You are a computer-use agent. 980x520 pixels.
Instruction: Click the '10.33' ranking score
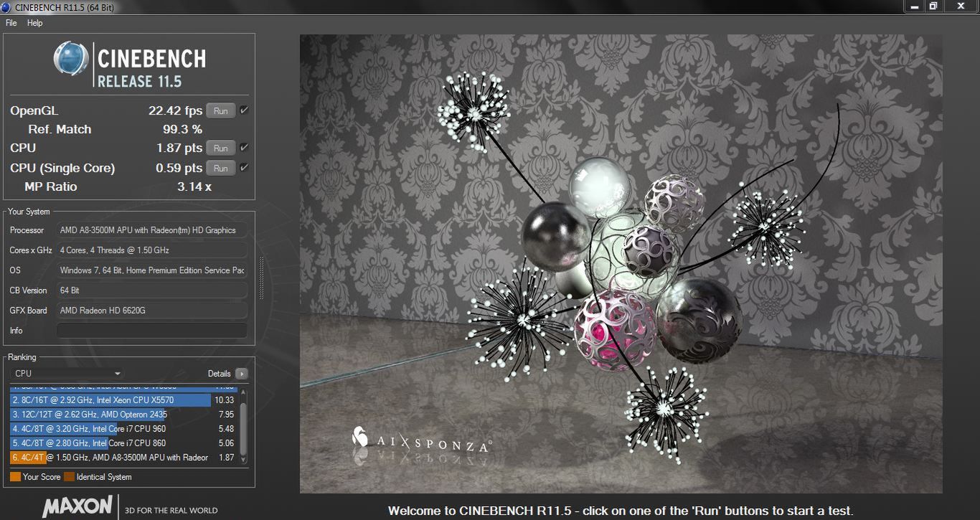pos(225,400)
